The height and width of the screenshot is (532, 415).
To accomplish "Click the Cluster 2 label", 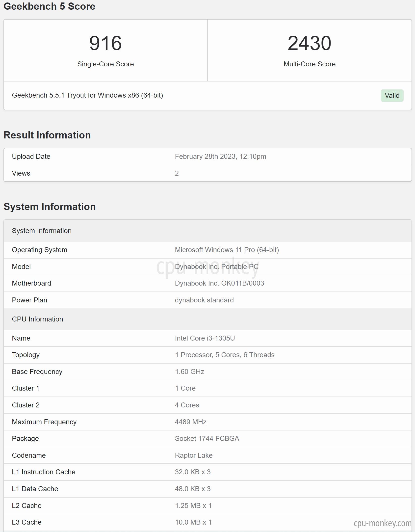I will click(x=26, y=405).
